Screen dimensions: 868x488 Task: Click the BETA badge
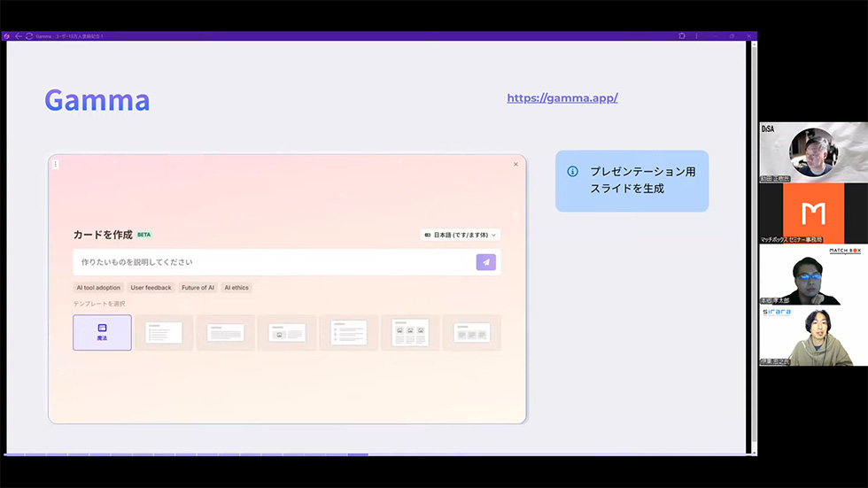143,235
